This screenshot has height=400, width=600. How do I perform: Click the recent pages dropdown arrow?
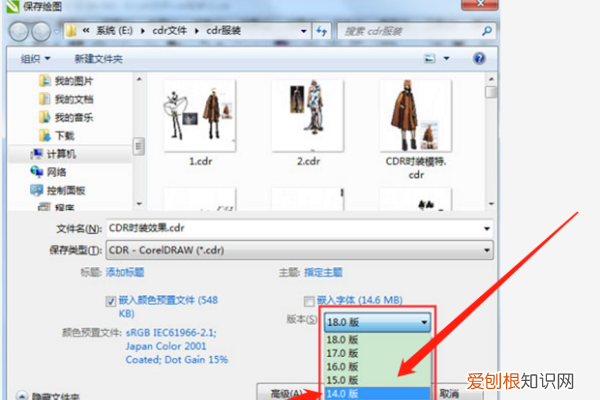(x=57, y=31)
